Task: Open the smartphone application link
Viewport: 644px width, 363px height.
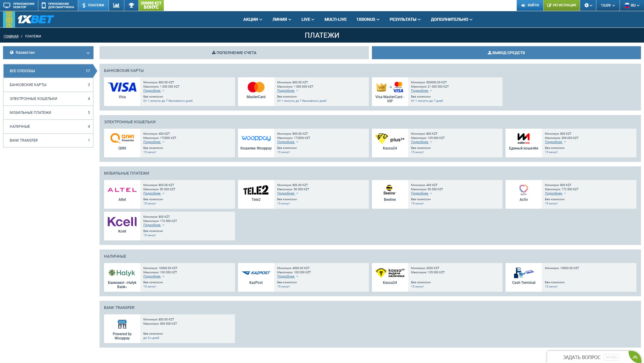Action: (x=58, y=5)
